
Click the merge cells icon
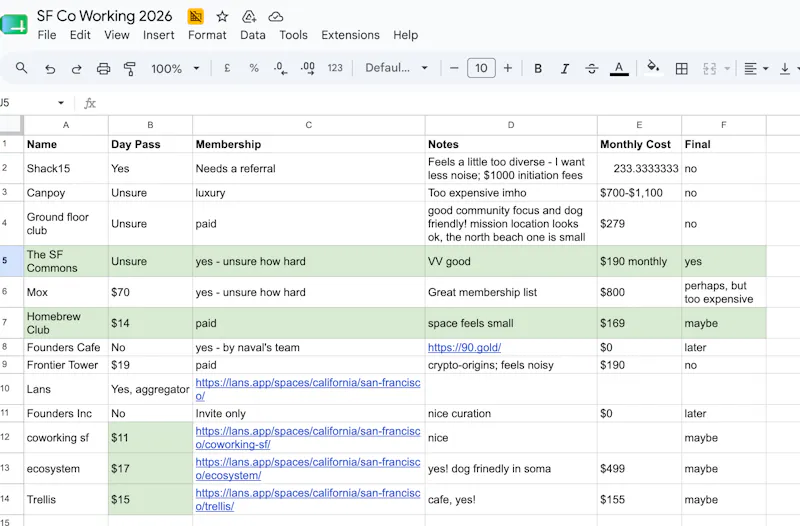(709, 68)
